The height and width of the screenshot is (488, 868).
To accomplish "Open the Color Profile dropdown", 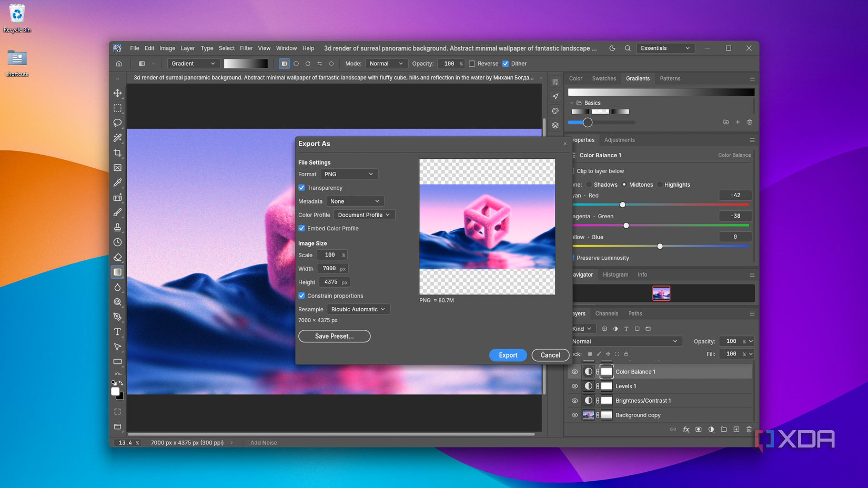I will click(364, 215).
